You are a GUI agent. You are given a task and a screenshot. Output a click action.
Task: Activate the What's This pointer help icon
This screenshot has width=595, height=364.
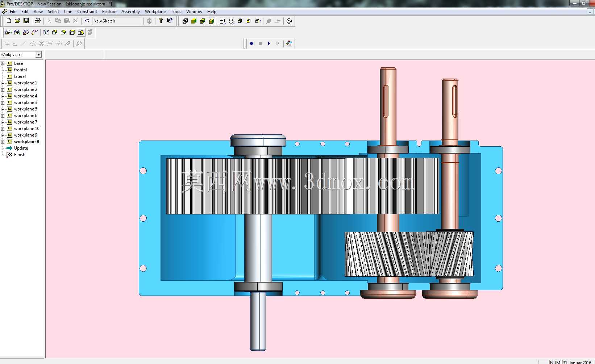(x=170, y=21)
